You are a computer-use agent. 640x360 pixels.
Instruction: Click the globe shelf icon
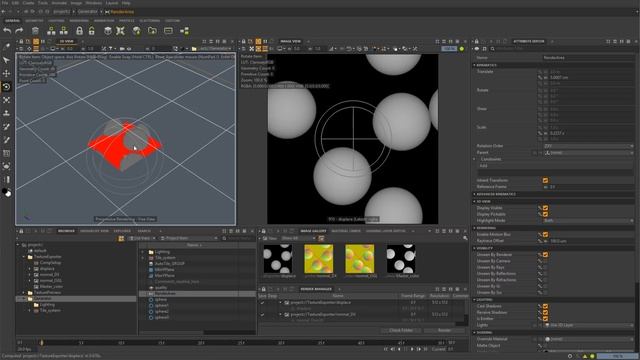coord(136,31)
